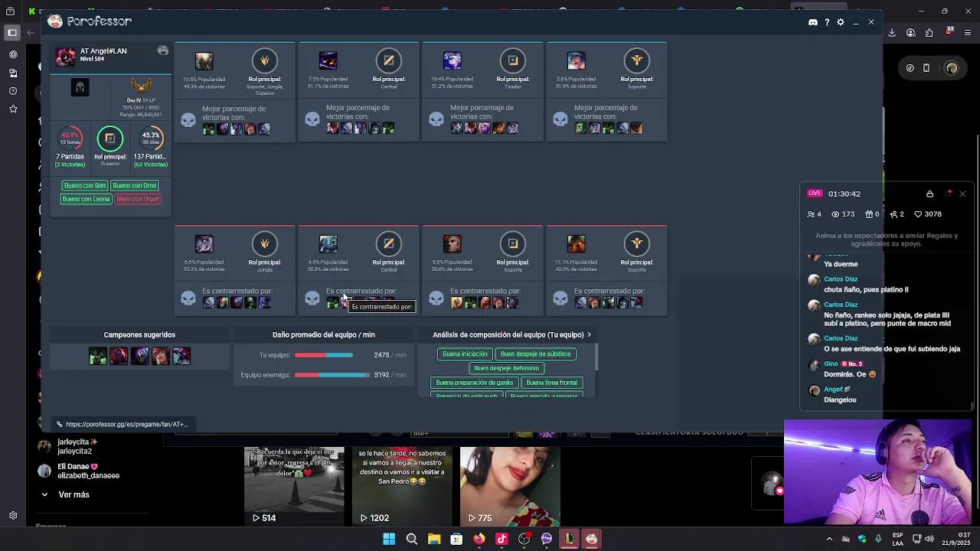Click the composition analysis panel scrollbar

coord(596,357)
